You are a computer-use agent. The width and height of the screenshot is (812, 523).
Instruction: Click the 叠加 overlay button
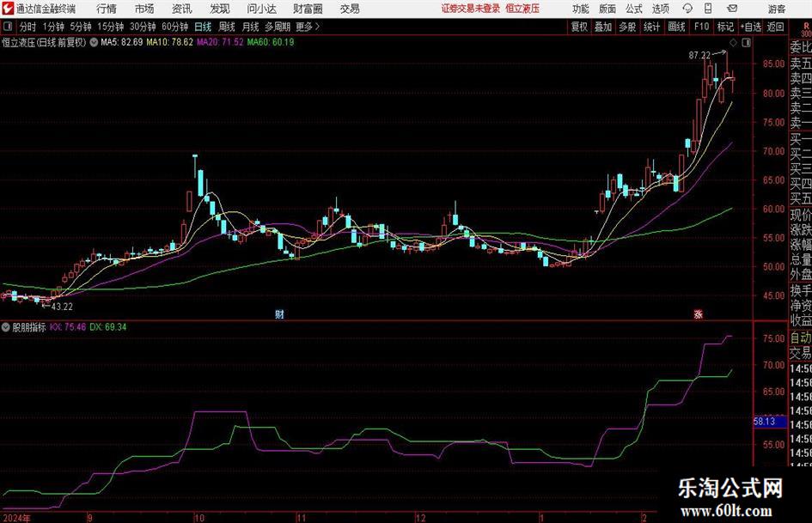(603, 27)
